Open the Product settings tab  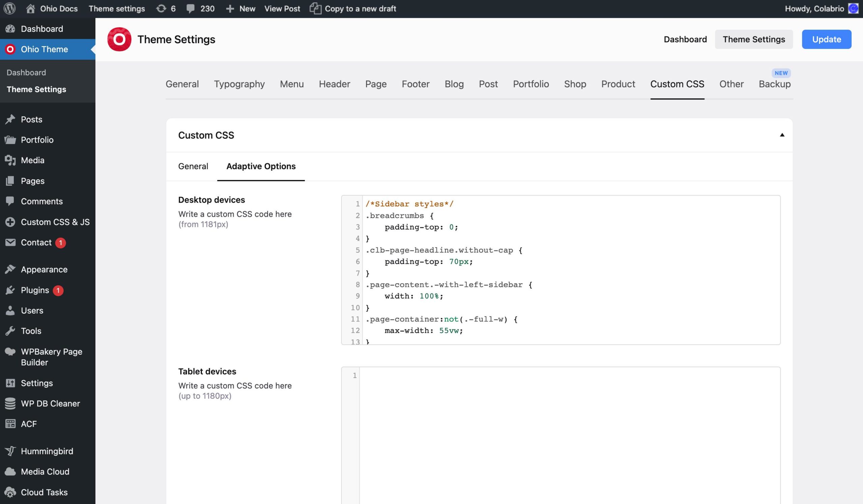(x=618, y=84)
